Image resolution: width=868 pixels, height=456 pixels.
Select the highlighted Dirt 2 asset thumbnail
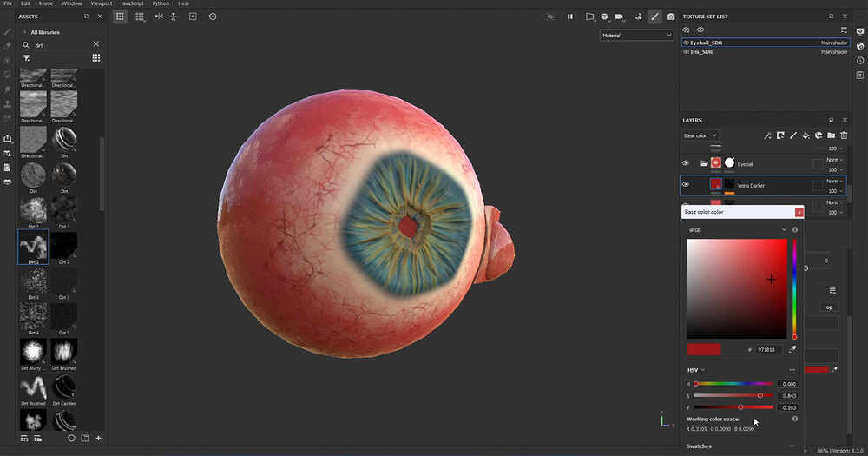(x=33, y=246)
